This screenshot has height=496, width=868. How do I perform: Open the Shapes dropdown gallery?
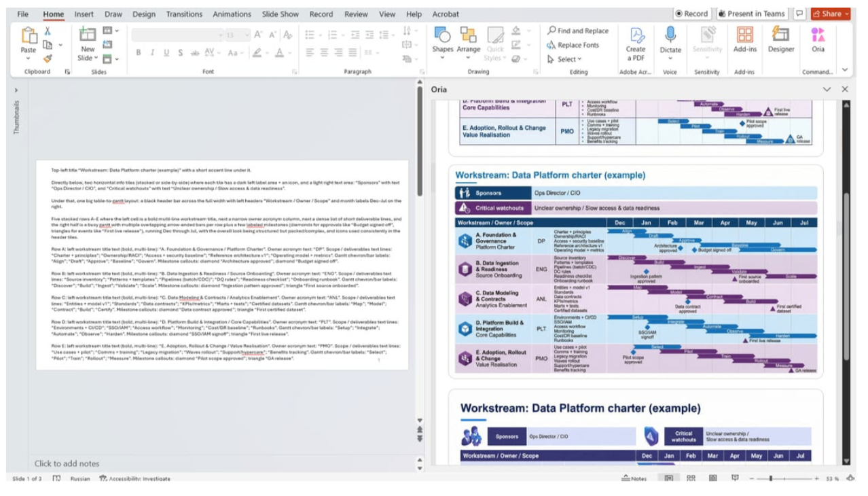pyautogui.click(x=442, y=41)
